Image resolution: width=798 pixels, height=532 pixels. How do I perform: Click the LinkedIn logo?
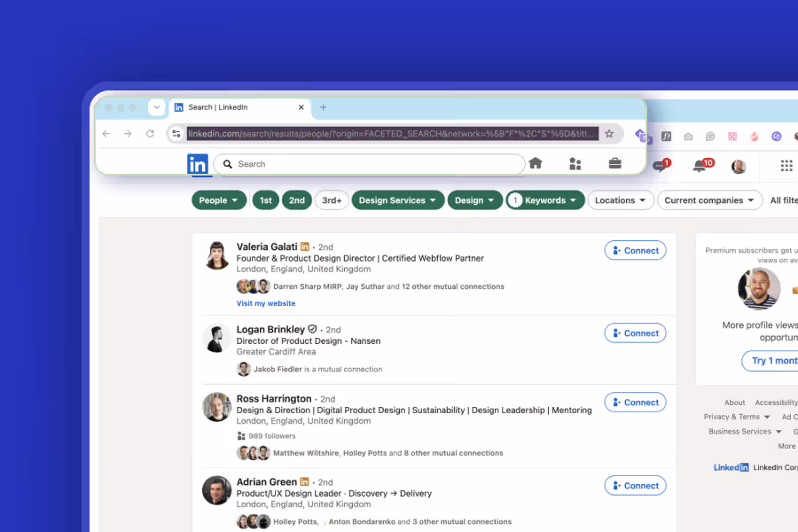click(198, 164)
